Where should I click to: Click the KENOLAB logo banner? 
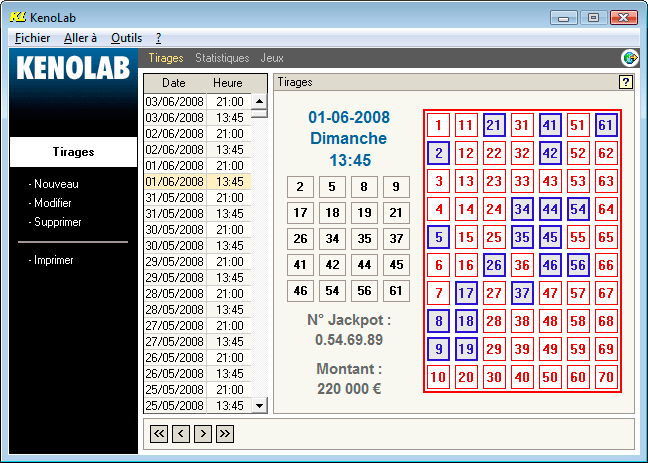point(73,67)
